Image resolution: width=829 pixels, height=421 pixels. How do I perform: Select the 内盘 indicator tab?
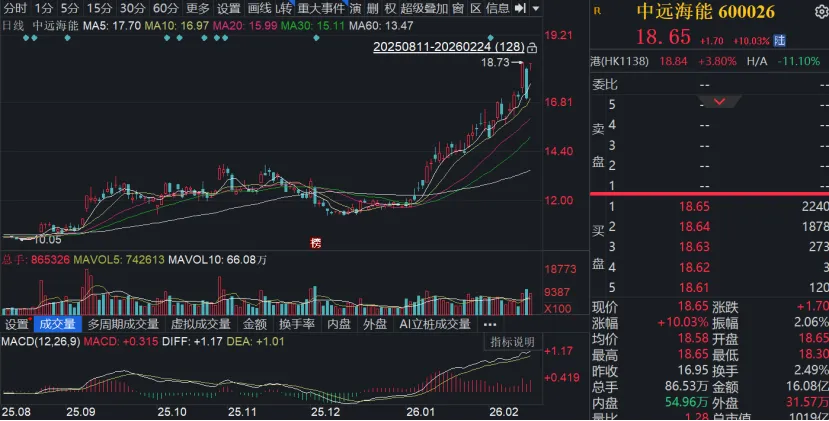pyautogui.click(x=339, y=324)
